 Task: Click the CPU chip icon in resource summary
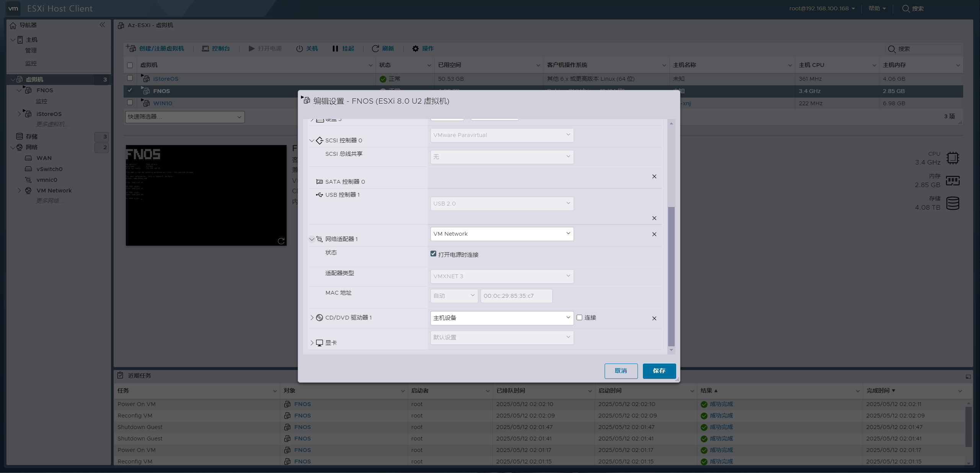(953, 158)
